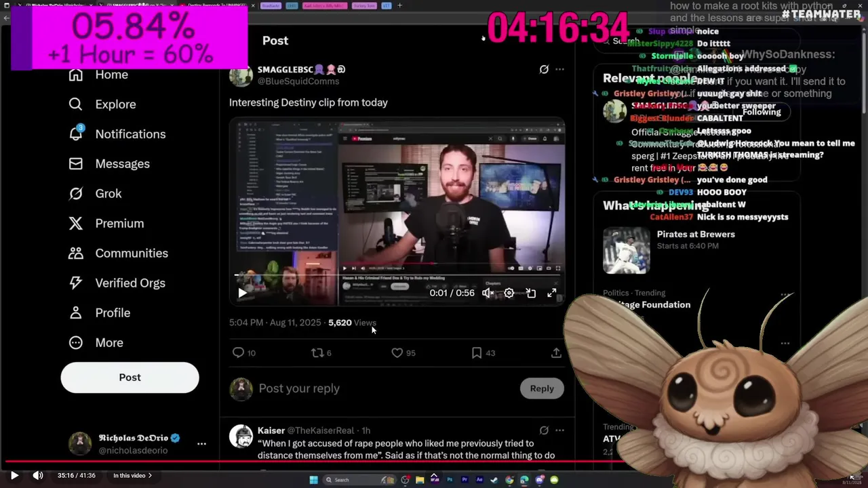Open more options on SMAGGLEBSC post
Image resolution: width=868 pixels, height=488 pixels.
click(559, 69)
